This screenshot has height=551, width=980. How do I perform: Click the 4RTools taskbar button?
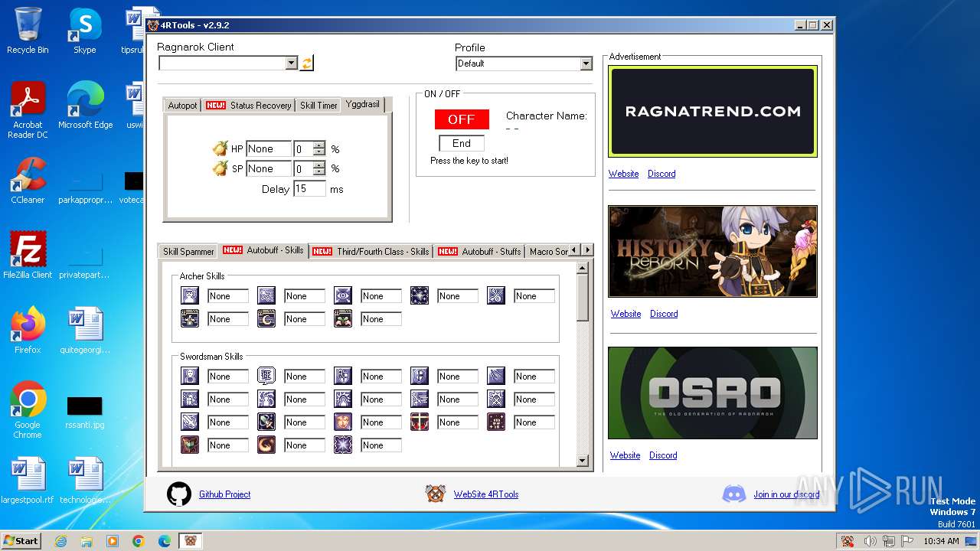(x=191, y=541)
